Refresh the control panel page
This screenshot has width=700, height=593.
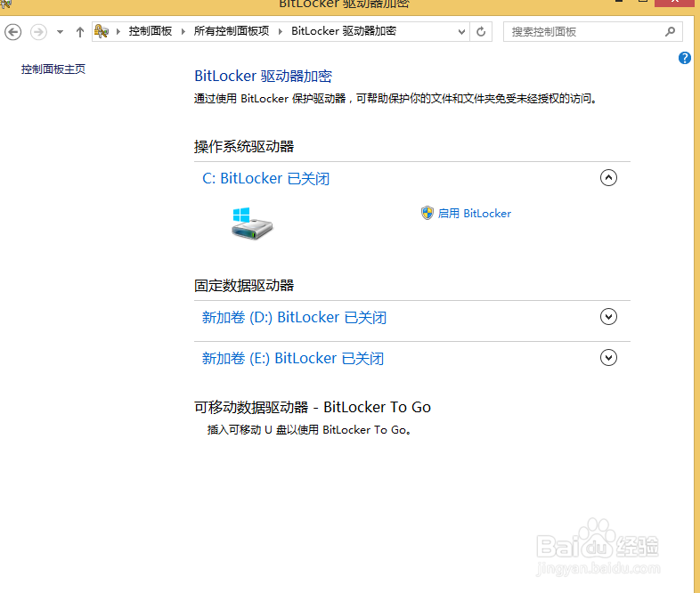point(481,32)
